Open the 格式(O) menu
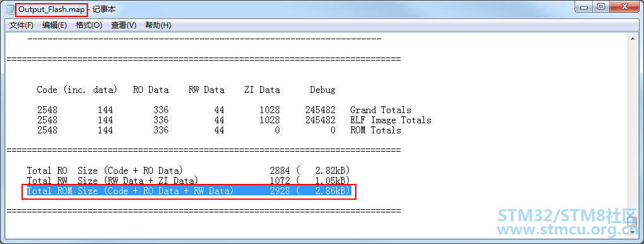This screenshot has height=244, width=644. pos(88,25)
